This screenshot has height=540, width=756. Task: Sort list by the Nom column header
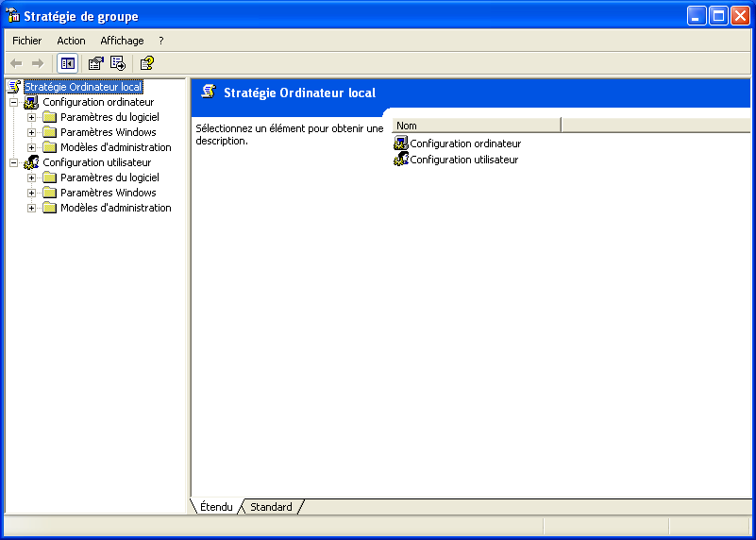coord(477,126)
